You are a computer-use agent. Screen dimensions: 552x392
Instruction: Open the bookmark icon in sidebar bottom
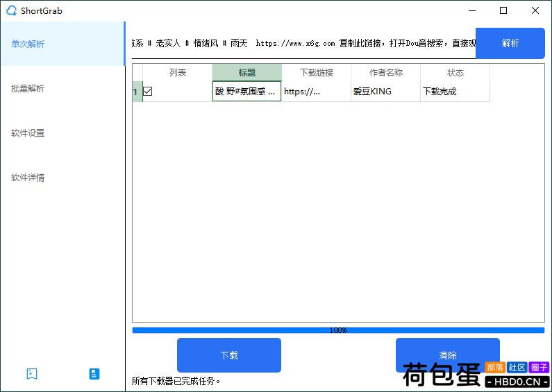tap(32, 374)
